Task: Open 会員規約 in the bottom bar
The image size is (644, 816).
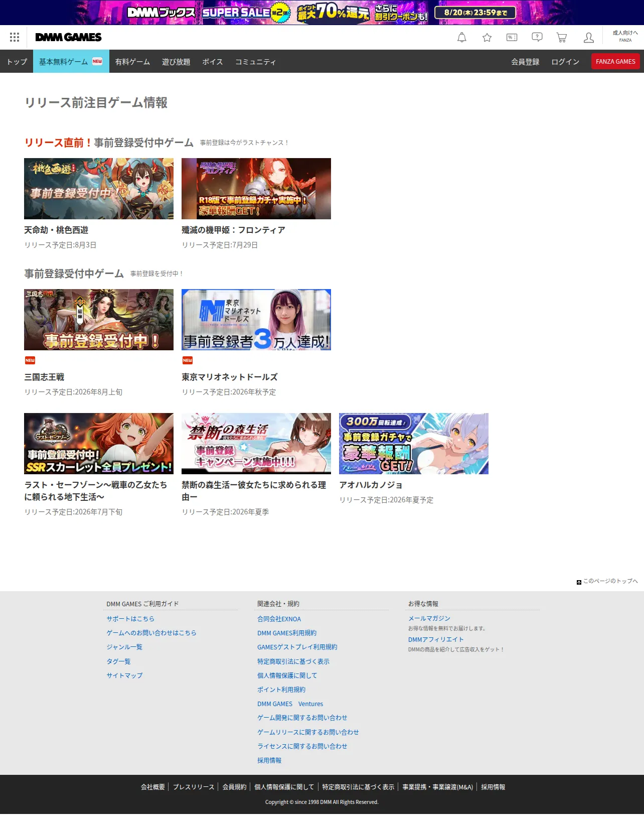Action: tap(234, 787)
